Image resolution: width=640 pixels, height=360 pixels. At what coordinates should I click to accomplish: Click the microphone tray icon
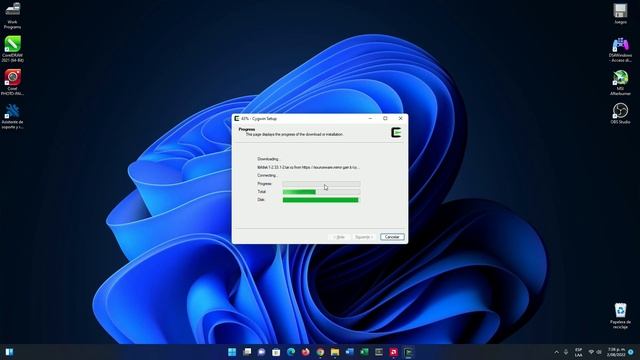click(566, 352)
